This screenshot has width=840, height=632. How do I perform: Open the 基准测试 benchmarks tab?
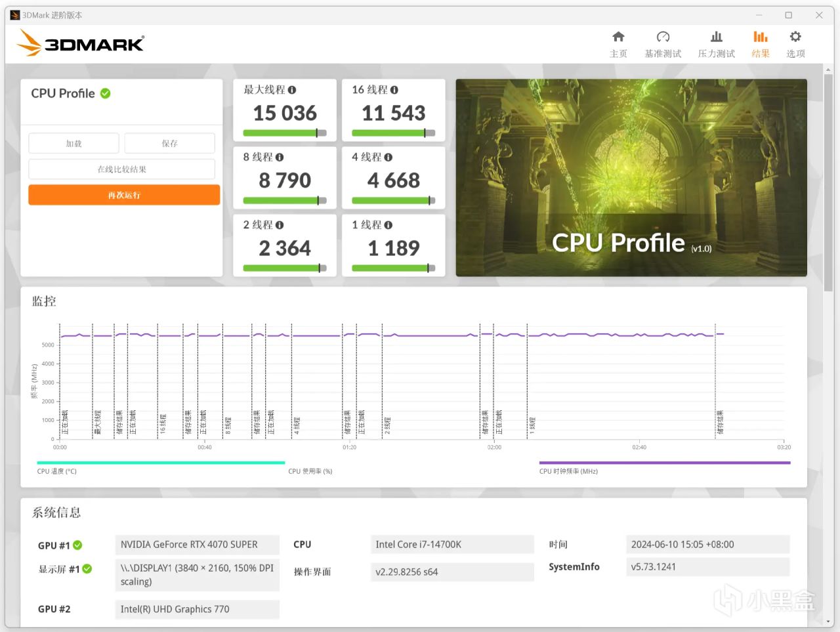coord(663,44)
